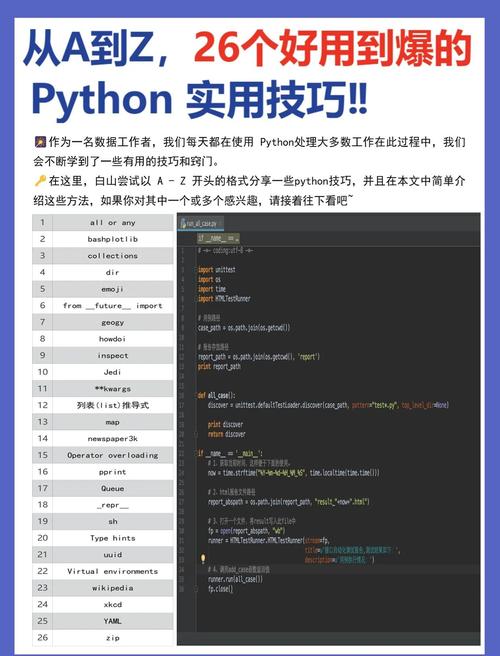Click the Python file icon on run_all_case.py tab

[x=183, y=223]
